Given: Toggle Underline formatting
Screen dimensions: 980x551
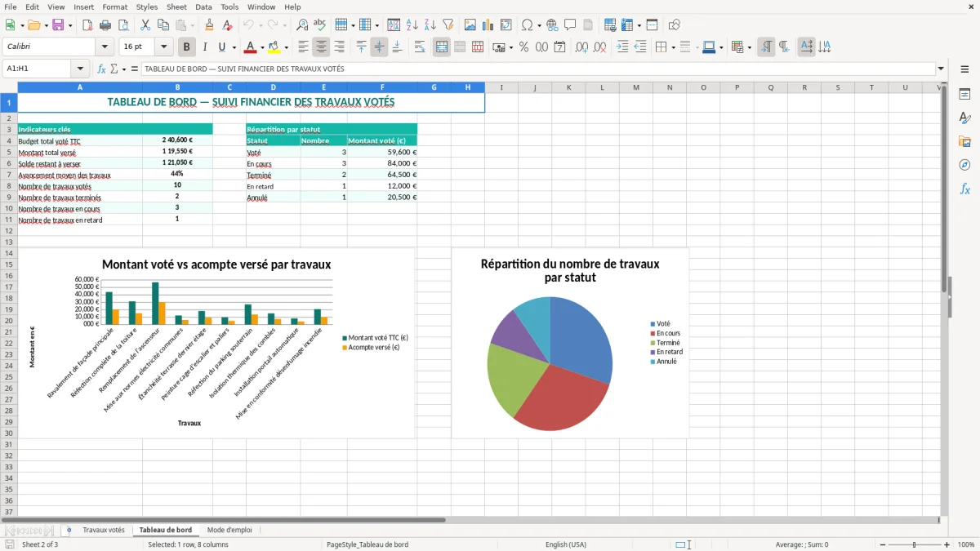Looking at the screenshot, I should click(222, 47).
